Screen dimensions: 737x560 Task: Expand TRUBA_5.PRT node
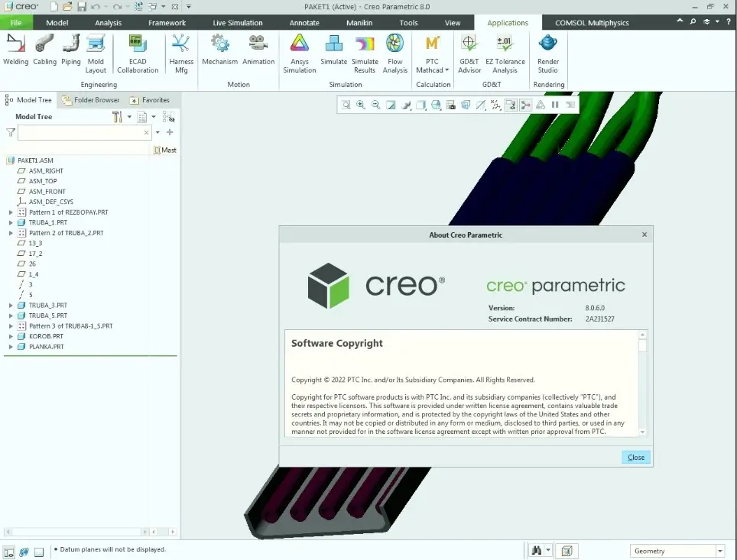[11, 316]
